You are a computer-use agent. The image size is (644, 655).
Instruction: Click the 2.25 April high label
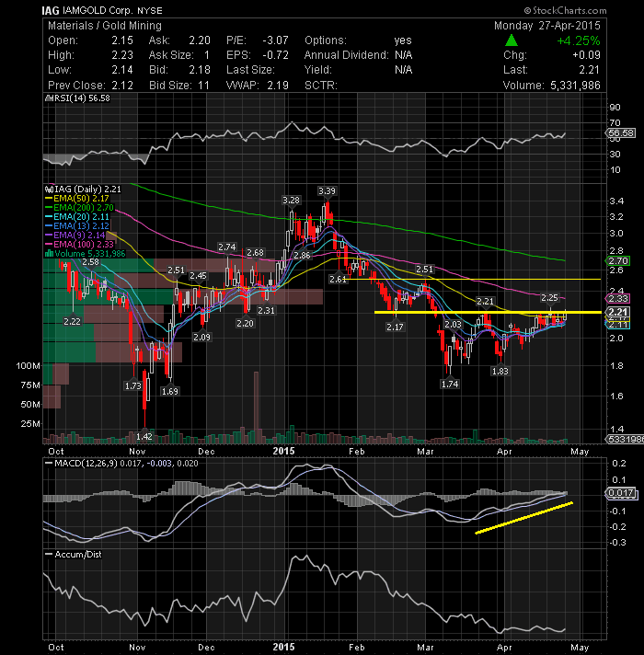549,297
